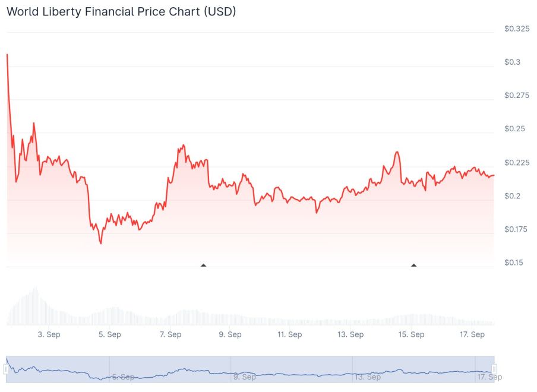The height and width of the screenshot is (392, 537).
Task: Click the price line's starting peak point
Action: coord(7,55)
